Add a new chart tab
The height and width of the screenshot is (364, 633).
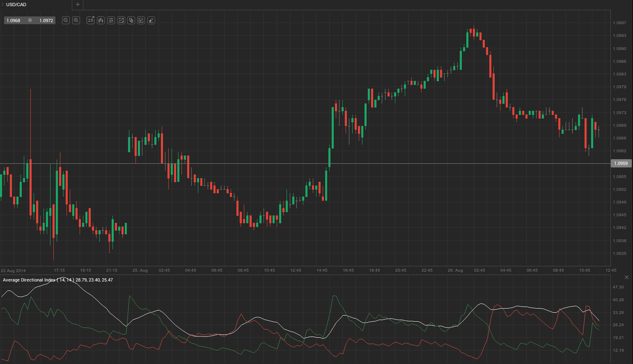pos(78,5)
